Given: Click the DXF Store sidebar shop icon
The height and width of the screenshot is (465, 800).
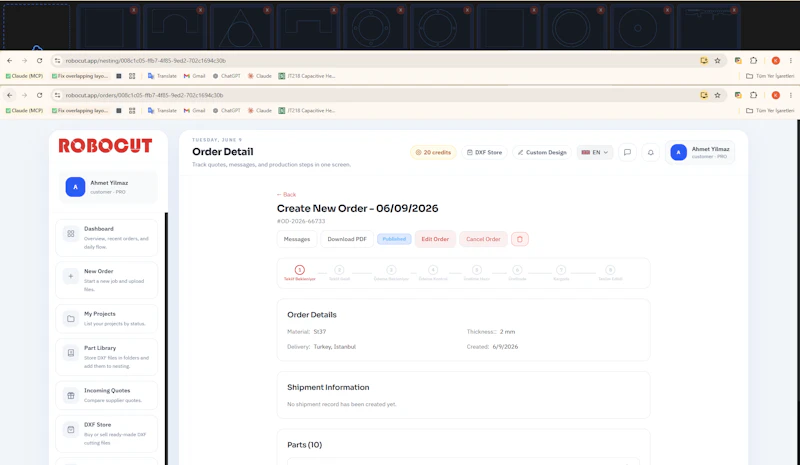Looking at the screenshot, I should click(71, 430).
